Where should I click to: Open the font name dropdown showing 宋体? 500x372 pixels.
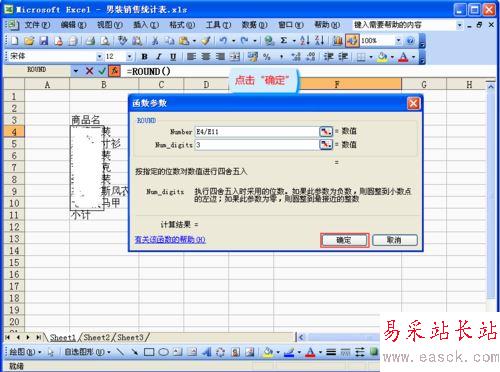99,57
